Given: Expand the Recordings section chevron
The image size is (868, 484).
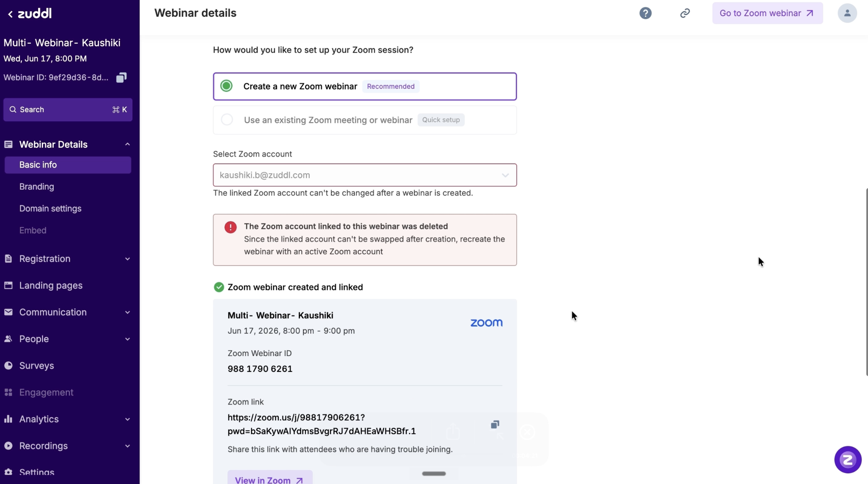Looking at the screenshot, I should [x=127, y=446].
